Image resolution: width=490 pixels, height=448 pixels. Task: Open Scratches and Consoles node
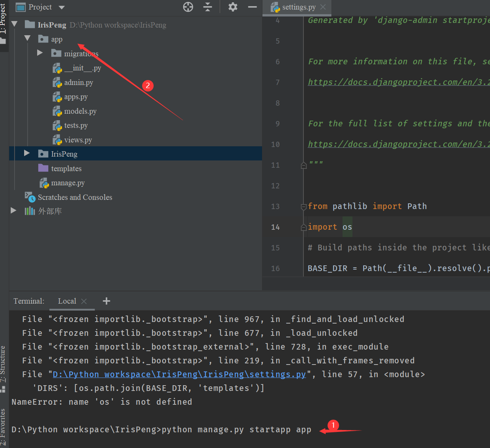pos(75,197)
